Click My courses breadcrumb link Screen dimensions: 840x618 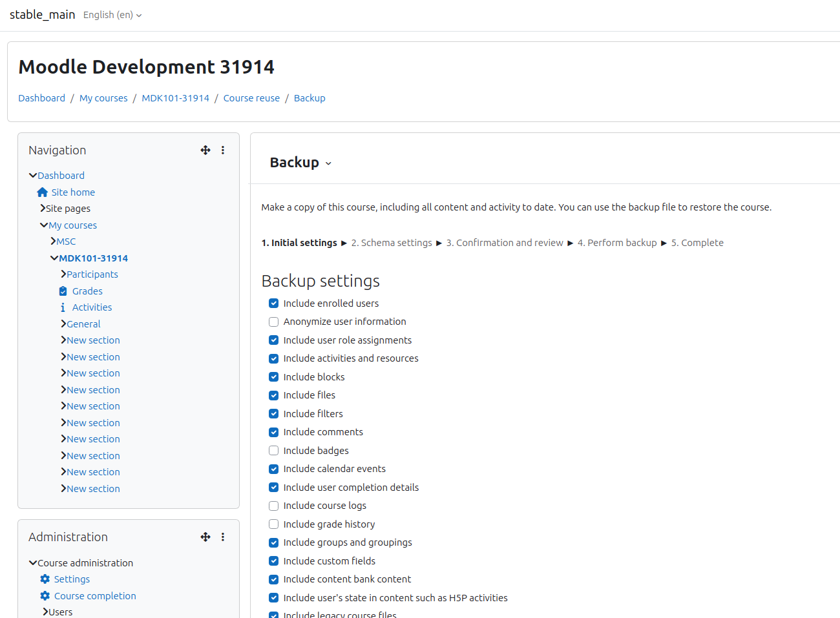pyautogui.click(x=103, y=98)
